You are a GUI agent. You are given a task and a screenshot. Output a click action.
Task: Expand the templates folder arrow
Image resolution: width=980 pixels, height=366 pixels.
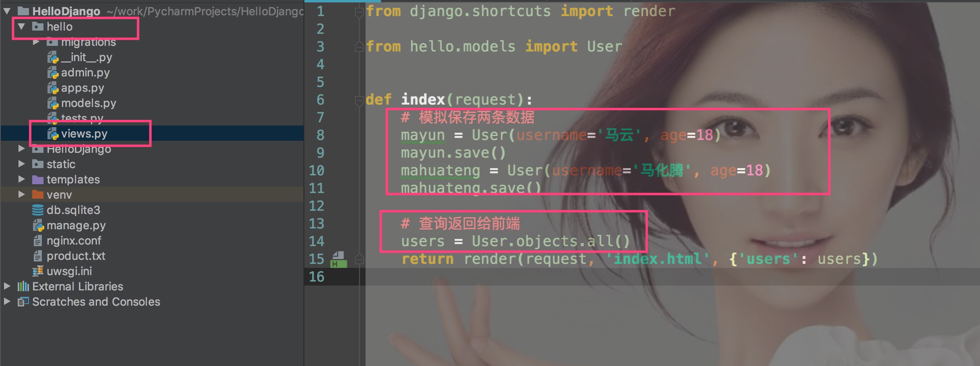(21, 179)
